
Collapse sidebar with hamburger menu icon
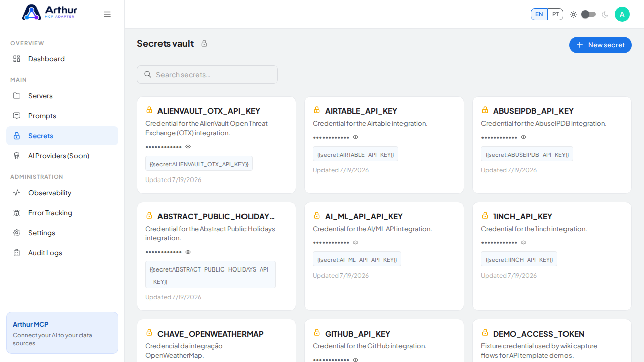pos(107,14)
